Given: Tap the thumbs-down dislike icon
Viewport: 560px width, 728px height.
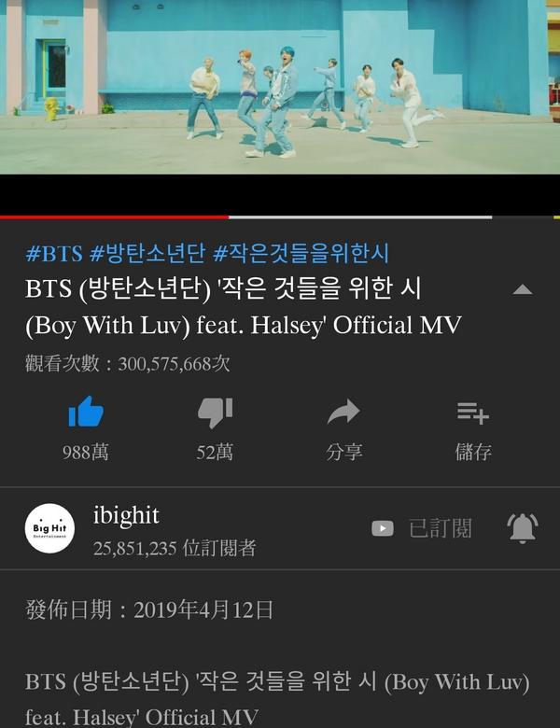Looking at the screenshot, I should [x=215, y=413].
